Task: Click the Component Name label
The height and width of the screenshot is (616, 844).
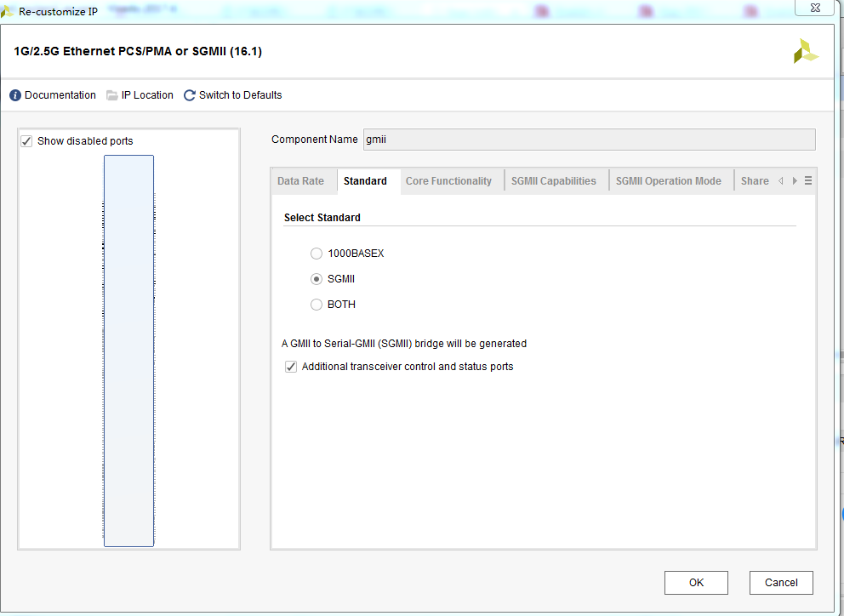Action: pyautogui.click(x=314, y=140)
